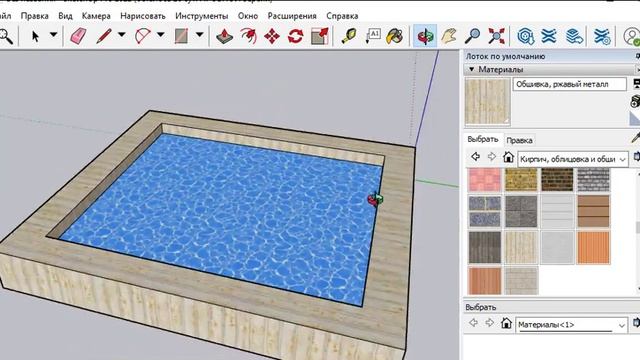Pick the pink Eraser tool
Screen dimensions: 640x360
click(78, 36)
